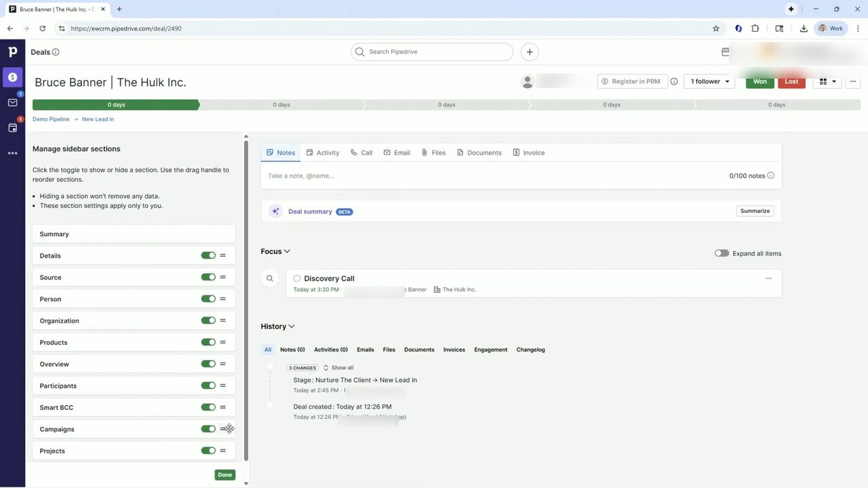Mark the deal as Lost
This screenshot has height=488, width=868.
point(791,81)
